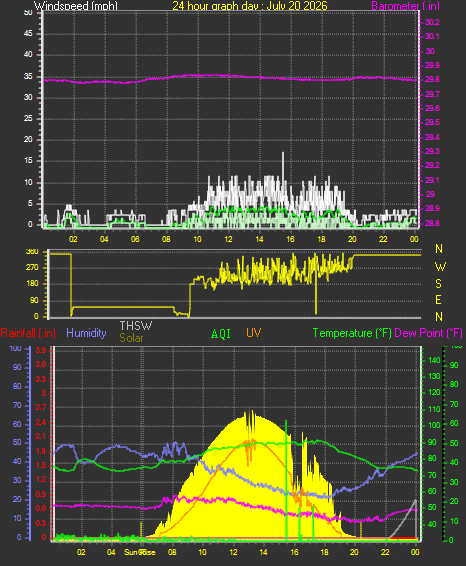This screenshot has height=566, width=466.
Task: Click the barometer scale value '29.1'
Action: [432, 180]
